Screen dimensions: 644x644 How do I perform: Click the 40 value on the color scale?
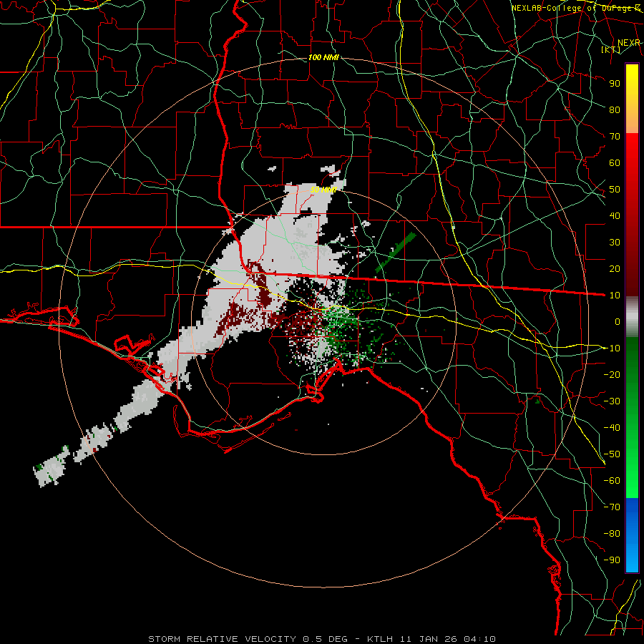(615, 215)
